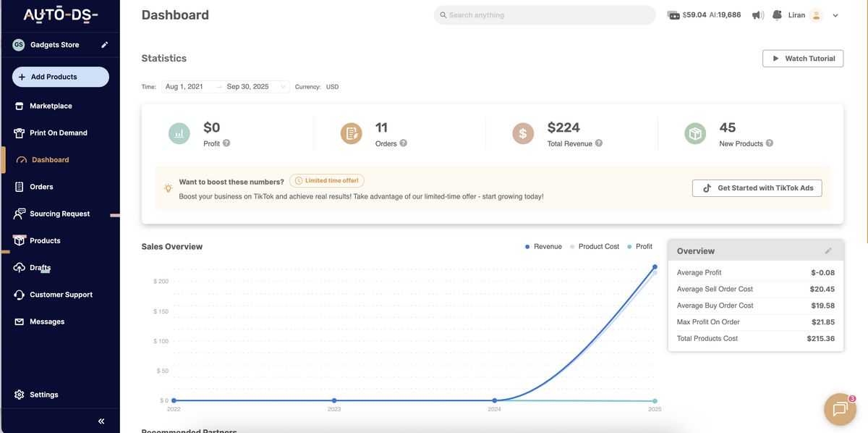Viewport: 868px width, 433px height.
Task: Open the Messages inbox icon
Action: click(x=20, y=321)
